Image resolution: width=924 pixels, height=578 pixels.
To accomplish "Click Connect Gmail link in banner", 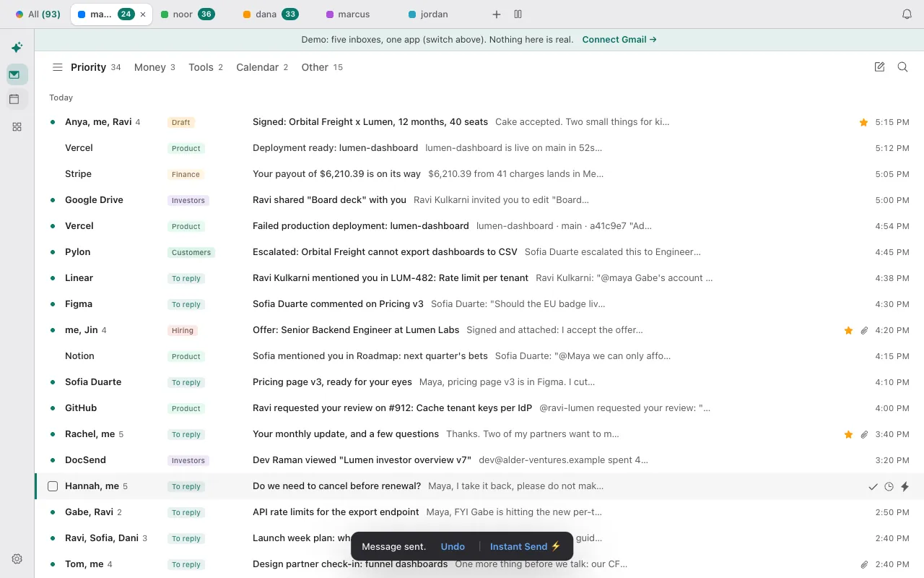I will click(619, 40).
